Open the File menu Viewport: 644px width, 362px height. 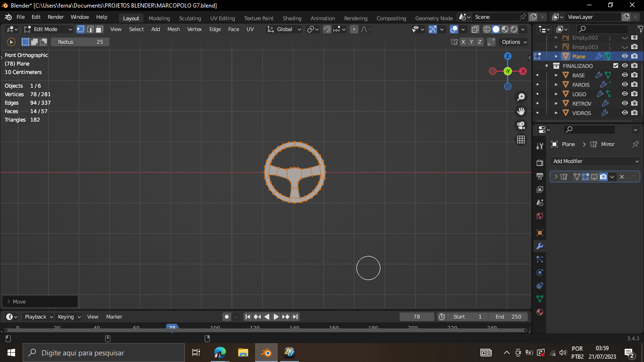(20, 17)
